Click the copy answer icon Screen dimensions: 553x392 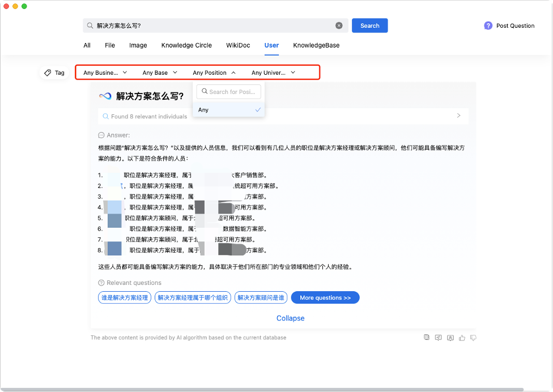coord(426,338)
